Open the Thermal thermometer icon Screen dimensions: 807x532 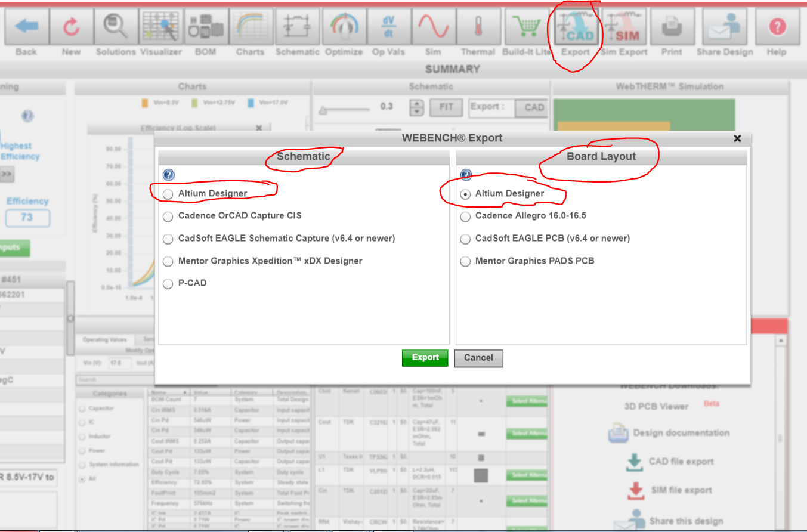coord(478,26)
